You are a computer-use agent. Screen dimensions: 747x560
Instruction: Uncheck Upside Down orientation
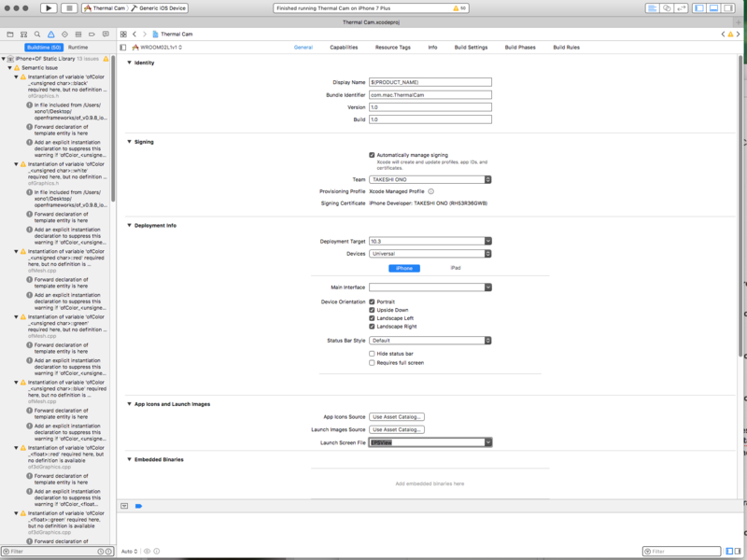pyautogui.click(x=372, y=310)
